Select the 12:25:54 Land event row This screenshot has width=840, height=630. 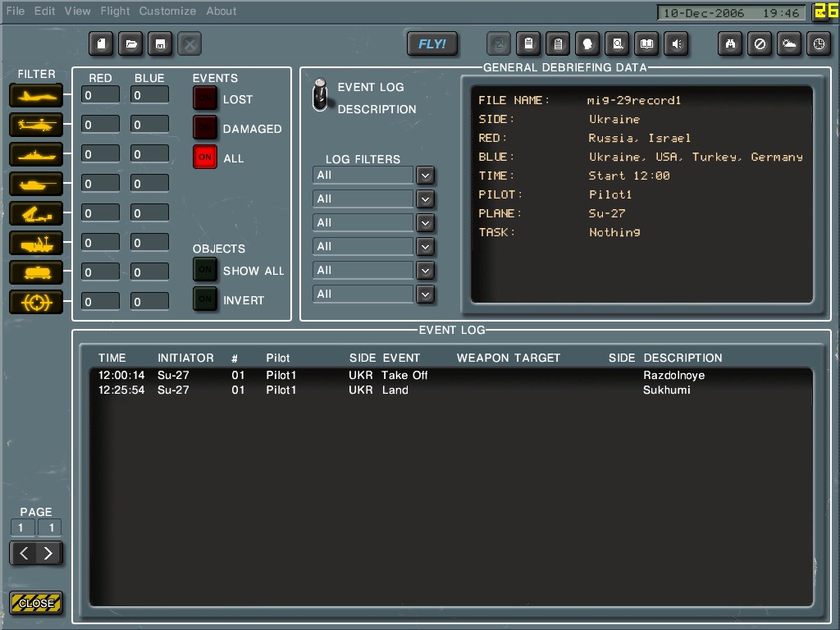pos(451,390)
